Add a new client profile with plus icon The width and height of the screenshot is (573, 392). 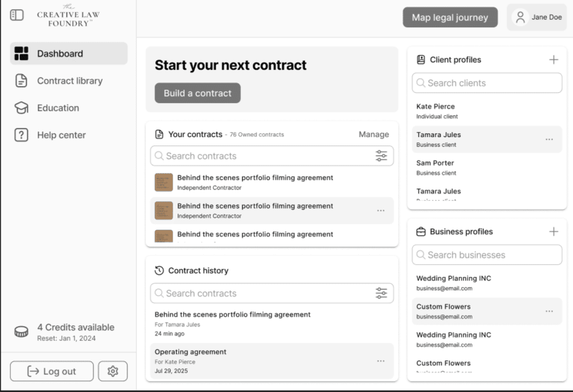553,59
